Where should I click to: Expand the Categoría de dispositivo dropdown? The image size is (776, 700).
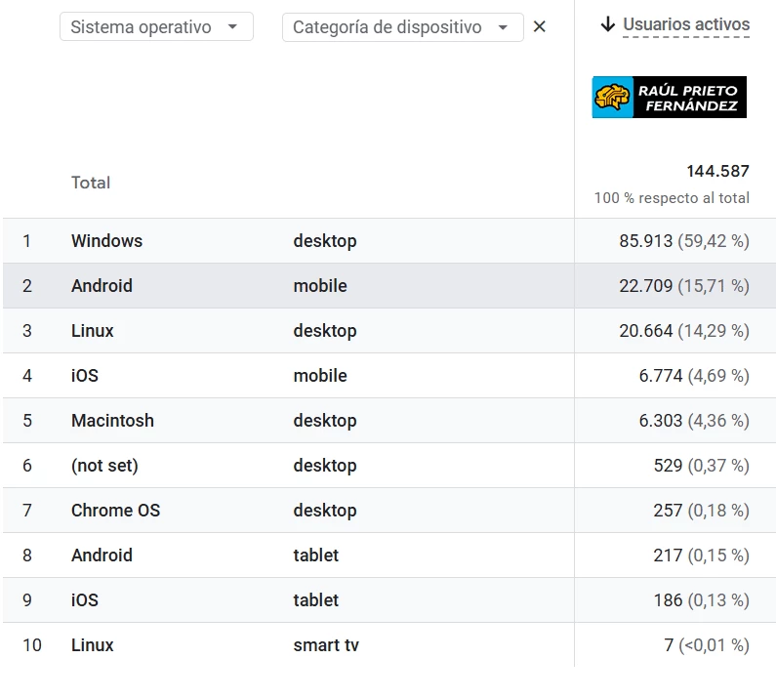(402, 27)
